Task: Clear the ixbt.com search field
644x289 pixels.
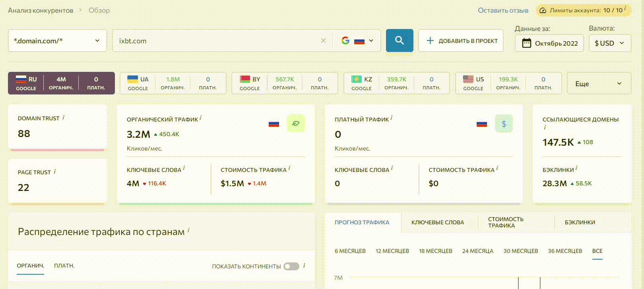Action: point(323,40)
